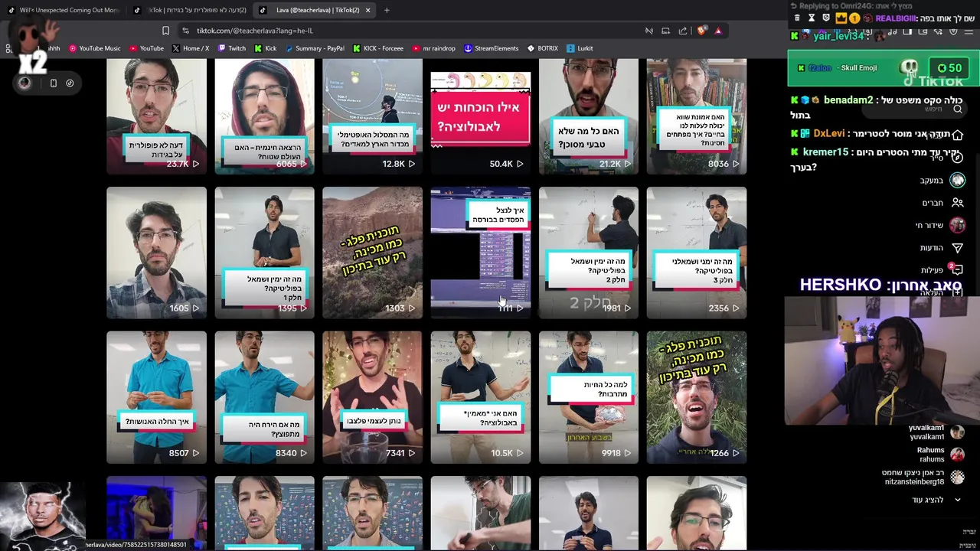
Task: Open the StreamElements bookmark
Action: pyautogui.click(x=491, y=48)
